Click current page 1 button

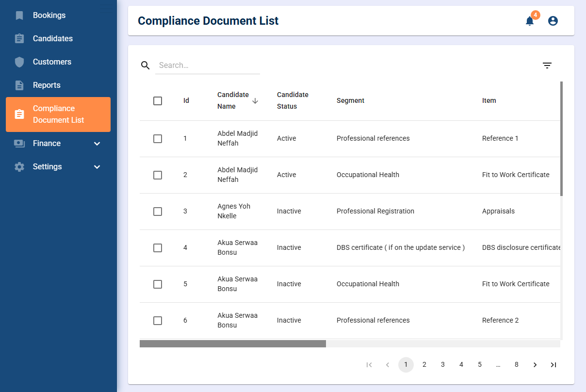click(x=406, y=365)
